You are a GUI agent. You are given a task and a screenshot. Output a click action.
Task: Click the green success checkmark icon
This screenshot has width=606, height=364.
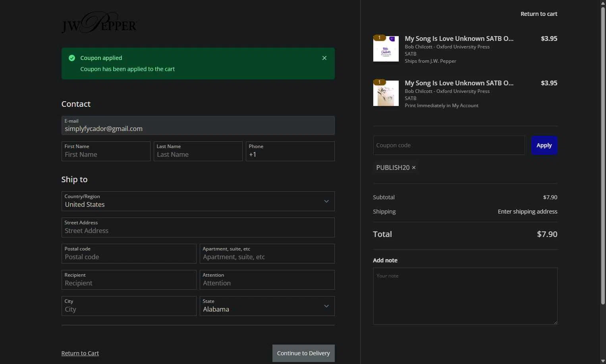click(72, 58)
